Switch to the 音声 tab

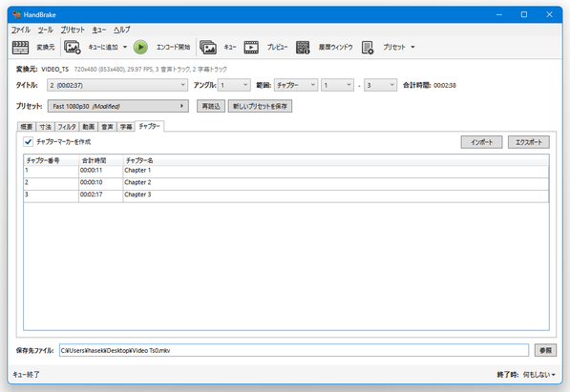(107, 127)
